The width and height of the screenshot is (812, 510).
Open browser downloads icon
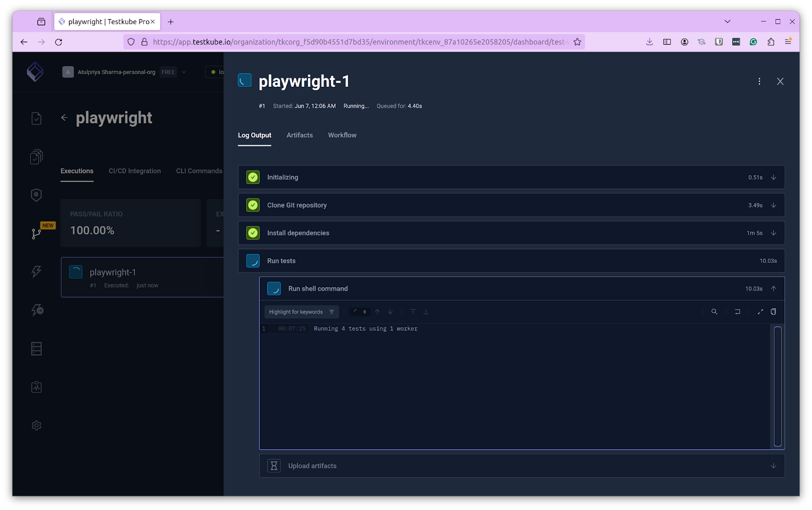[650, 42]
